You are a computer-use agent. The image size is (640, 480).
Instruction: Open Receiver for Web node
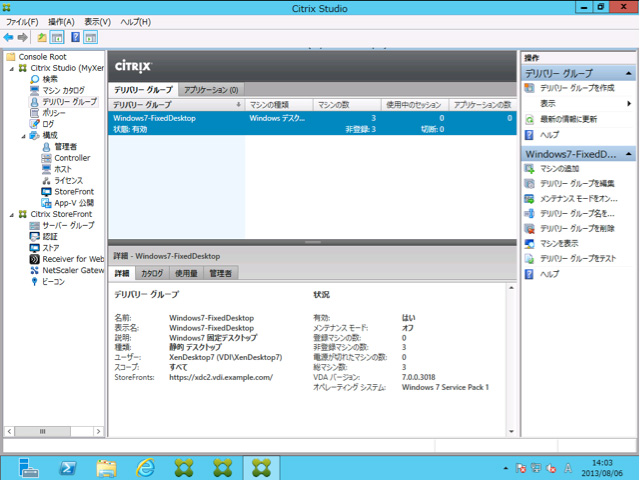click(73, 259)
